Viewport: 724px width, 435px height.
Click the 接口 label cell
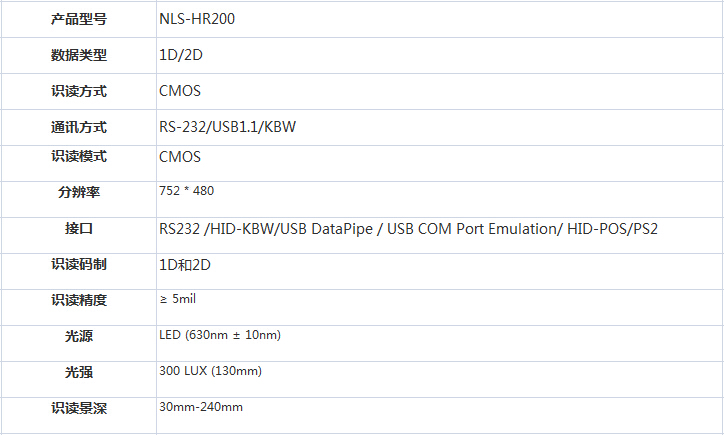pyautogui.click(x=79, y=229)
